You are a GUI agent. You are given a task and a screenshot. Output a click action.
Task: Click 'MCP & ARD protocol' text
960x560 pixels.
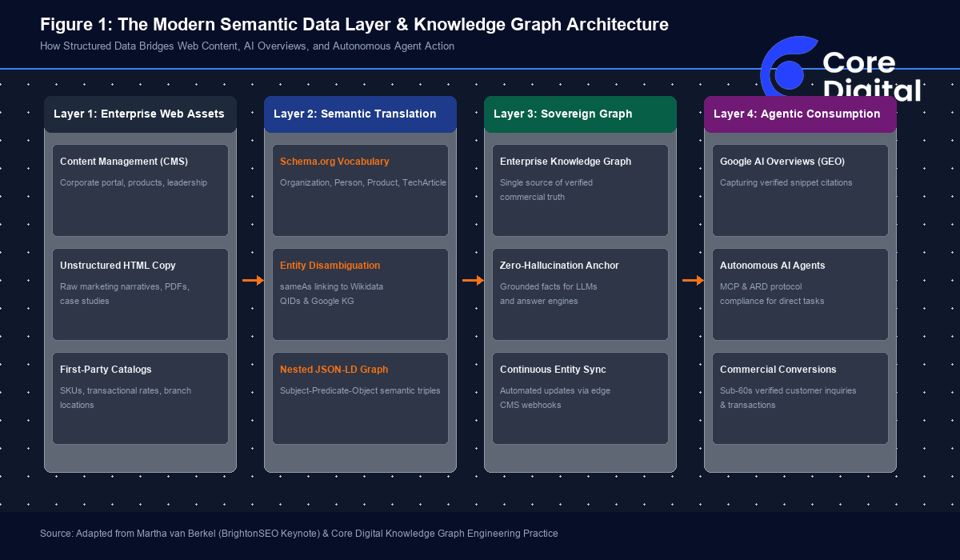click(761, 286)
